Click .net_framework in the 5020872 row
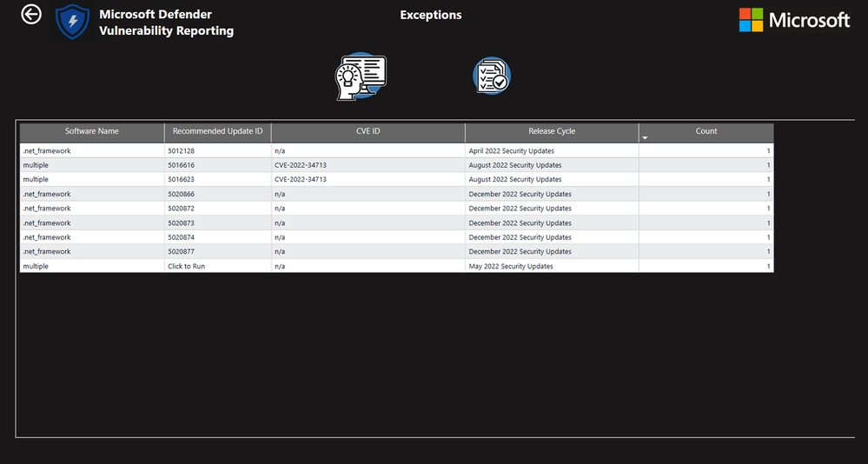 pos(92,209)
